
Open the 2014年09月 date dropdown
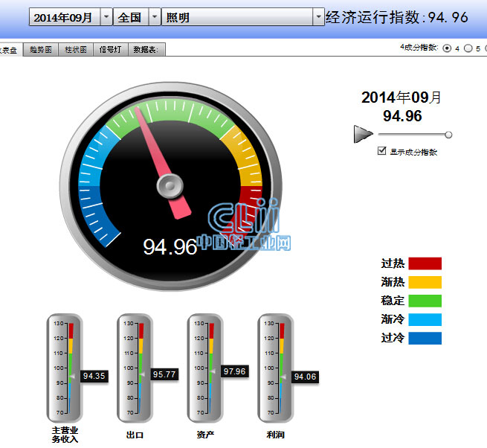106,17
